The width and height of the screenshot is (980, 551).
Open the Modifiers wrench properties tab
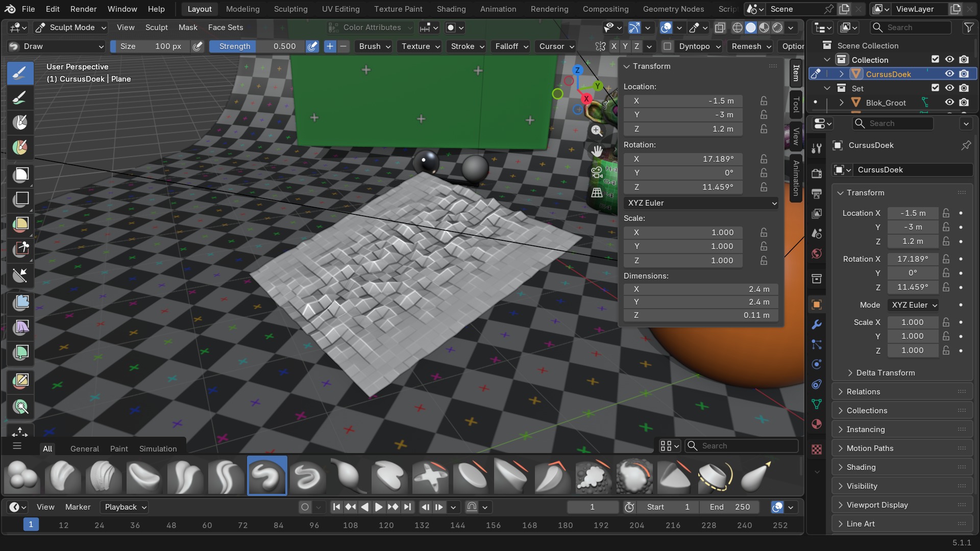tap(817, 324)
